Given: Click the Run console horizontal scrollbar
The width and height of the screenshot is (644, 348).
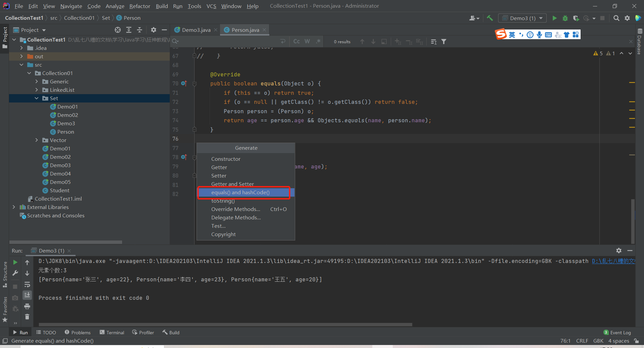Looking at the screenshot, I should (225, 324).
